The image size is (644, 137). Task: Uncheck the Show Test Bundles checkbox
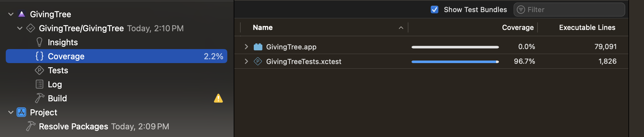[x=435, y=10]
